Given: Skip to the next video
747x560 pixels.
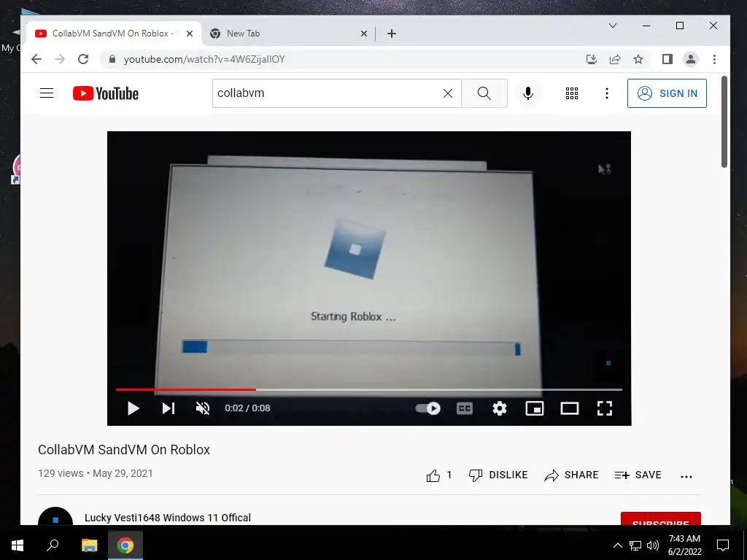Looking at the screenshot, I should (169, 408).
